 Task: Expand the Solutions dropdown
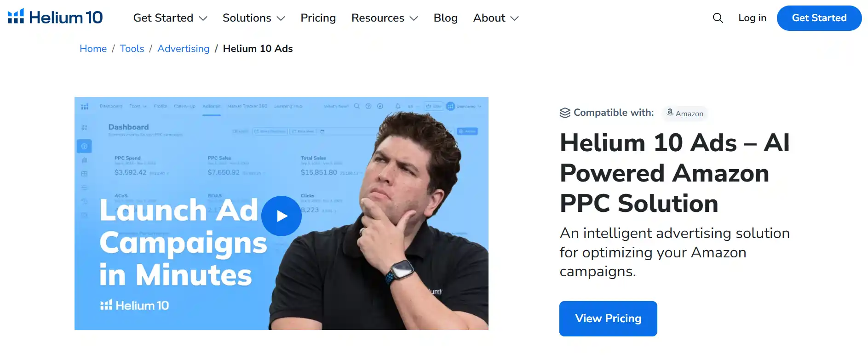[253, 18]
